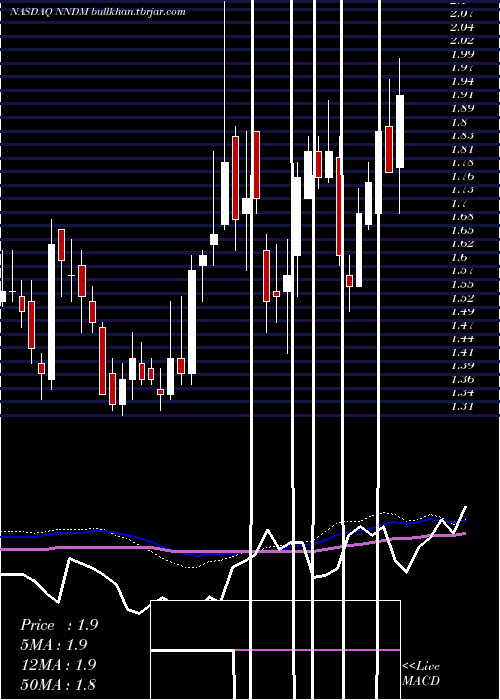Image resolution: width=500 pixels, height=700 pixels.
Task: Click the 1.39 price level label
Action: pos(462,366)
